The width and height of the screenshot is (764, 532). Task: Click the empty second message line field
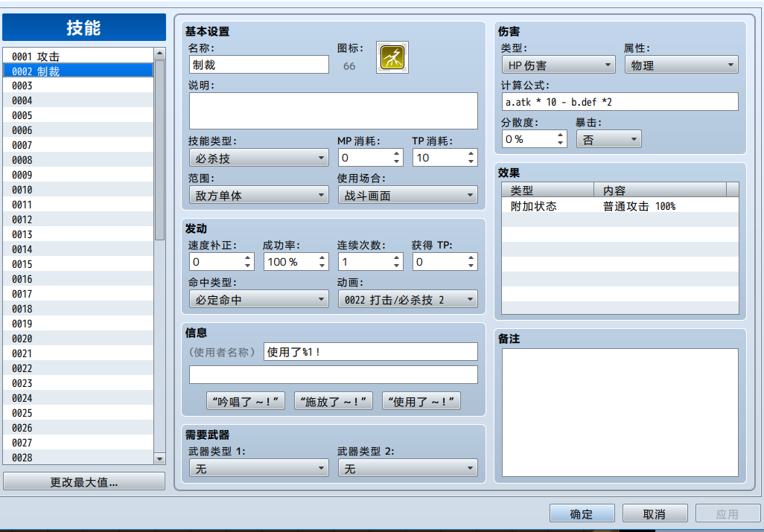click(x=334, y=374)
